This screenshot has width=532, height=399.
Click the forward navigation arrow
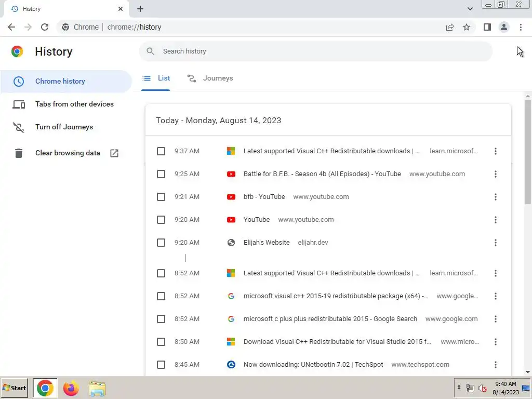click(28, 27)
